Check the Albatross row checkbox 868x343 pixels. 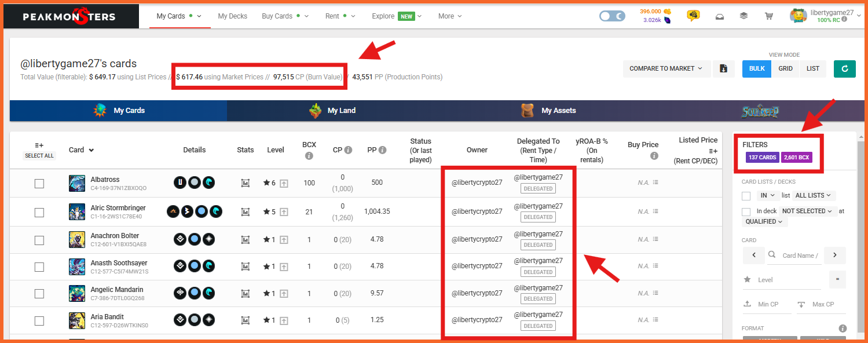[39, 184]
